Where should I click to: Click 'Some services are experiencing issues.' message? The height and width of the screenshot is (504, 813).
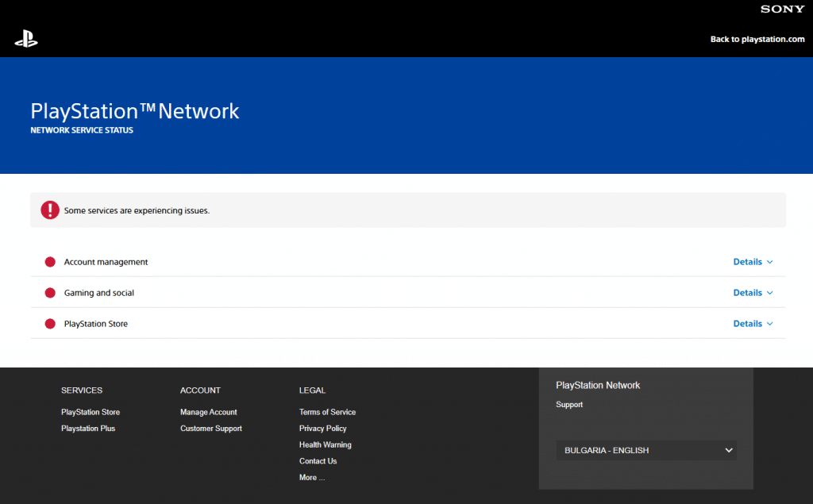pyautogui.click(x=137, y=210)
